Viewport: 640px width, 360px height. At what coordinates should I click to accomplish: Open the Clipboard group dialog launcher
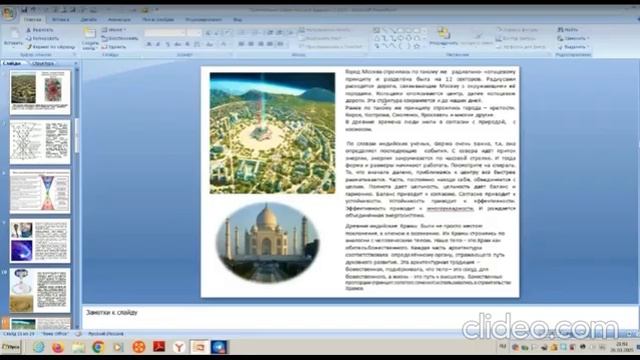[75, 54]
